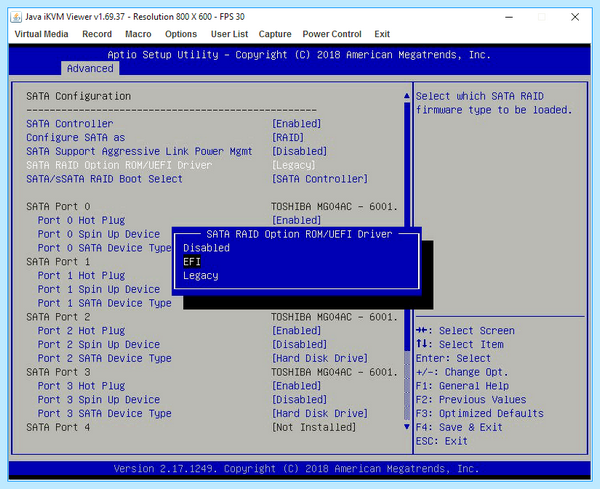Screen dimensions: 600x489
Task: Click [Enabled] value of Port 2 Hot Plug
Action: [x=296, y=331]
